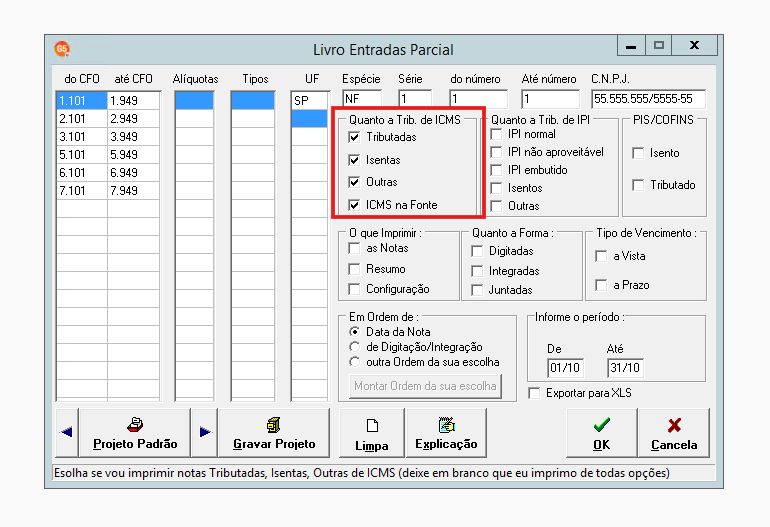Select the do CFO cell 1.101

pos(82,101)
